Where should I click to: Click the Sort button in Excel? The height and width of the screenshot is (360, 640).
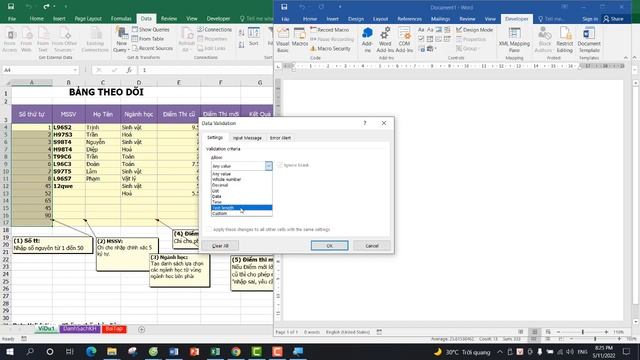[253, 38]
